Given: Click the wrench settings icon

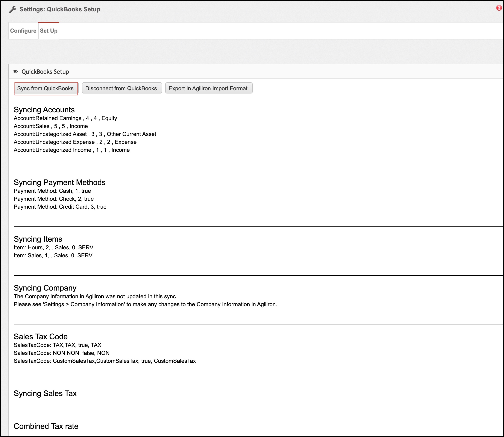Looking at the screenshot, I should (13, 9).
